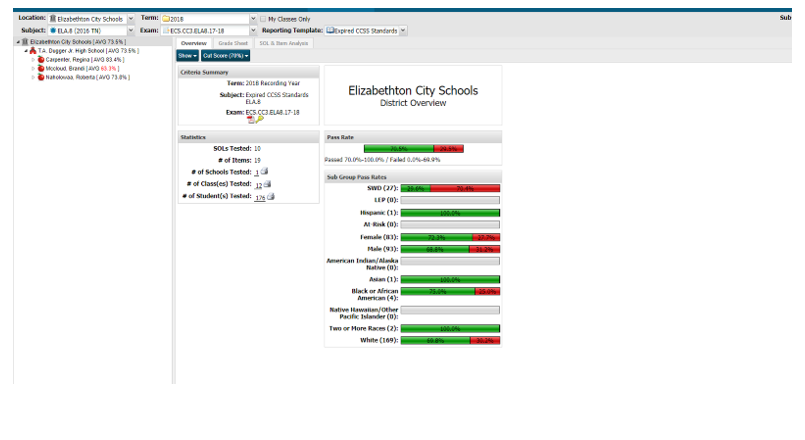Click the empty At-Risk (0) bar
This screenshot has height=440, width=805.
450,224
